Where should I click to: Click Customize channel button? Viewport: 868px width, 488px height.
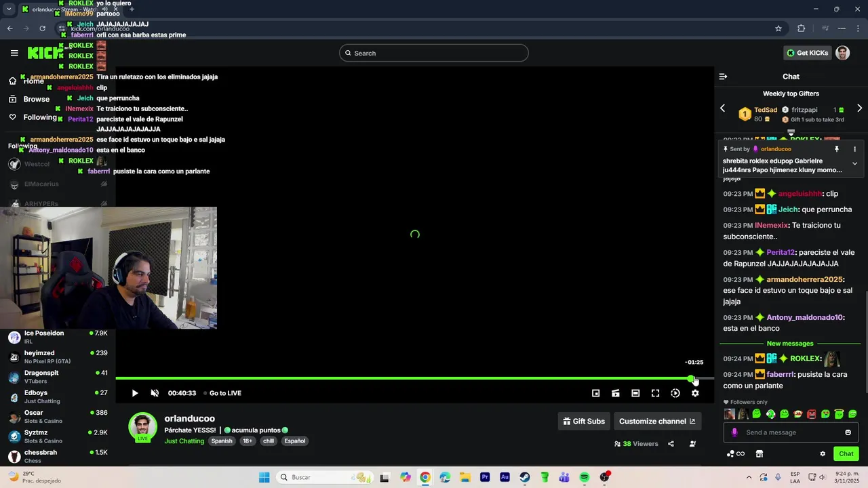click(657, 421)
